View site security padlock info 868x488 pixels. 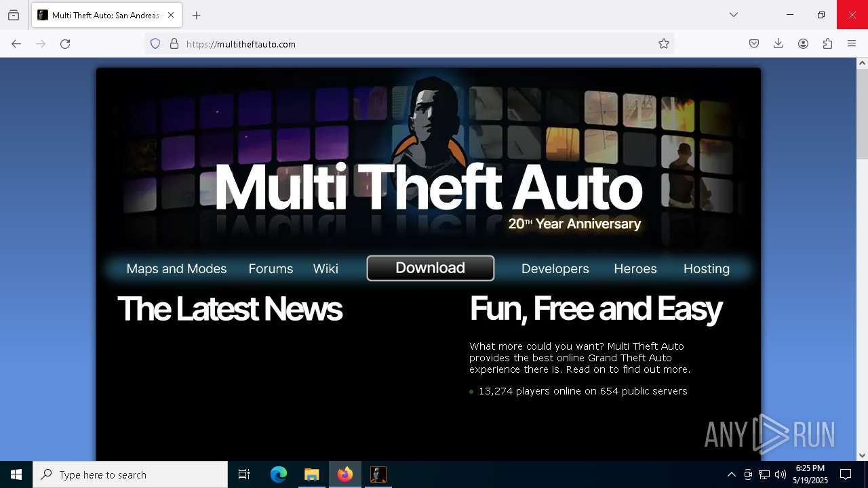(x=174, y=43)
